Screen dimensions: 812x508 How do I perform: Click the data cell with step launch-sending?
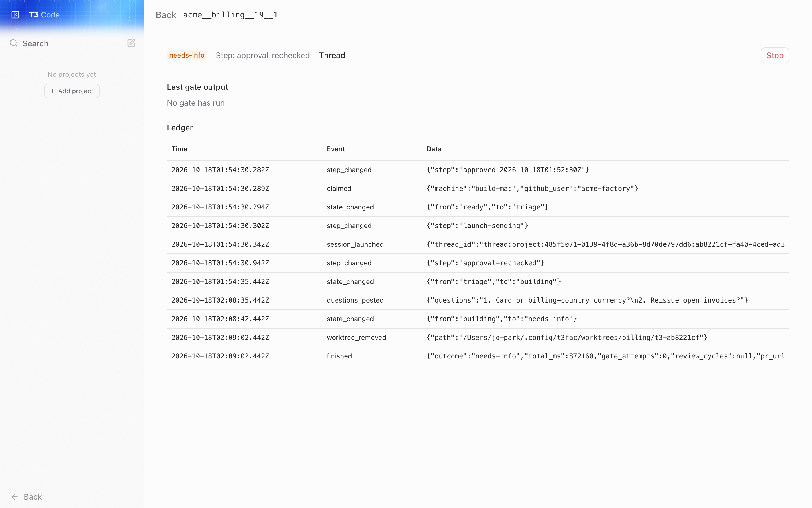point(477,226)
